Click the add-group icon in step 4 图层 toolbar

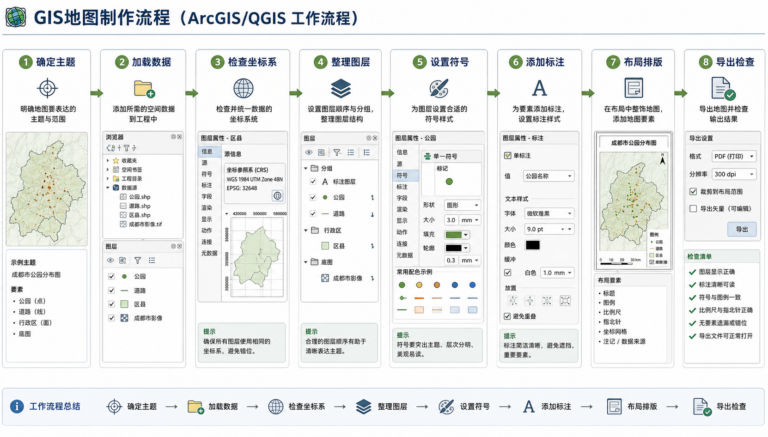click(x=321, y=153)
